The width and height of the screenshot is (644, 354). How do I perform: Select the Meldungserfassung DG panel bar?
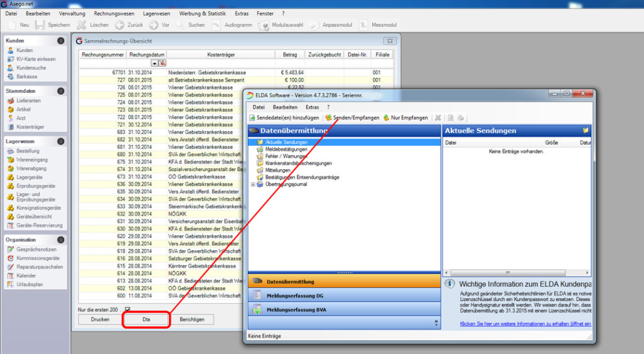(x=344, y=296)
